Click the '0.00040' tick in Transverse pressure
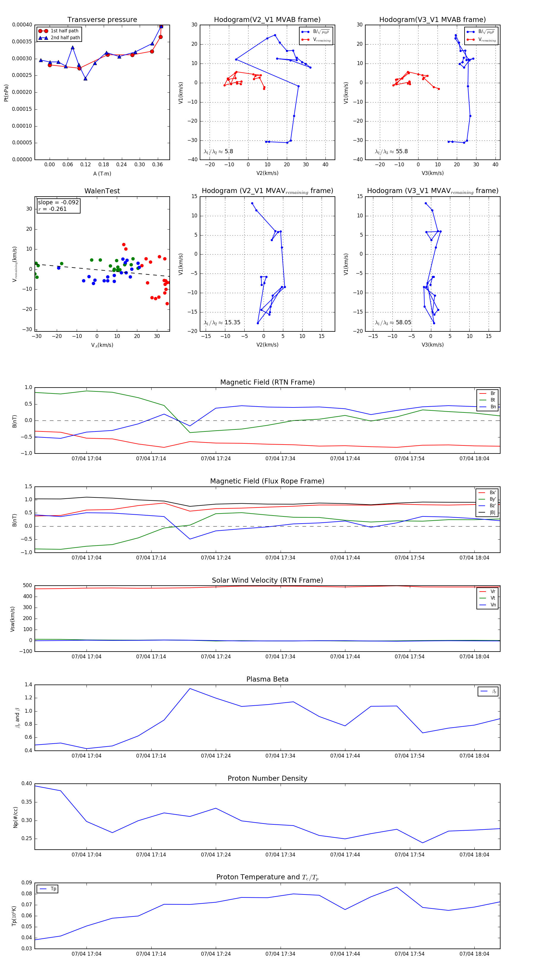This screenshot has width=535, height=980. click(22, 25)
